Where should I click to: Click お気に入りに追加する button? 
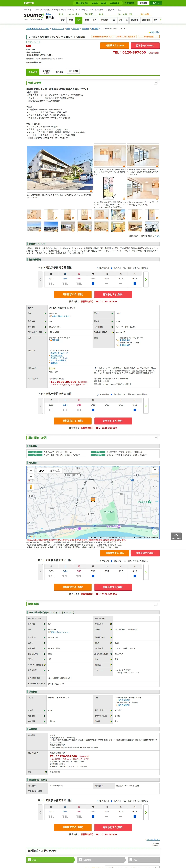click(126, 37)
